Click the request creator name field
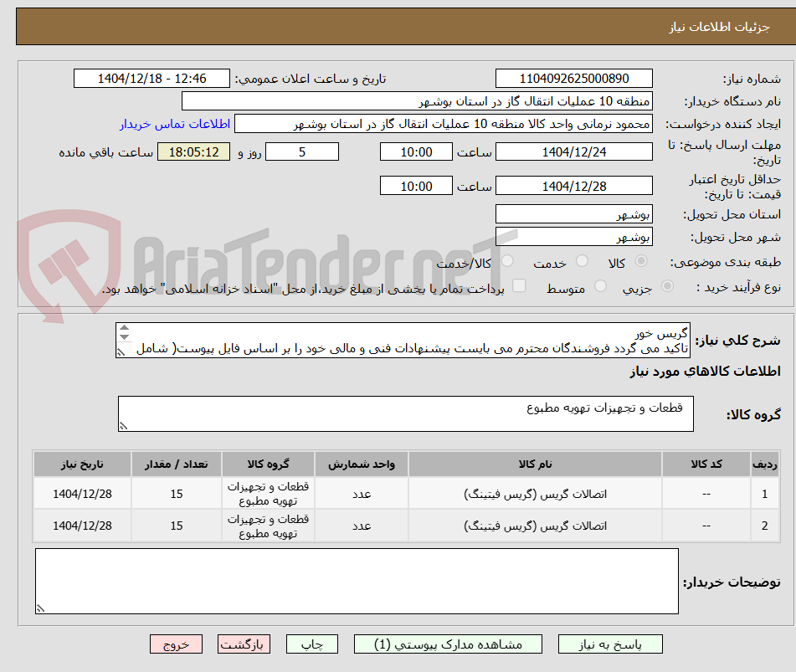The height and width of the screenshot is (672, 796). click(x=443, y=124)
